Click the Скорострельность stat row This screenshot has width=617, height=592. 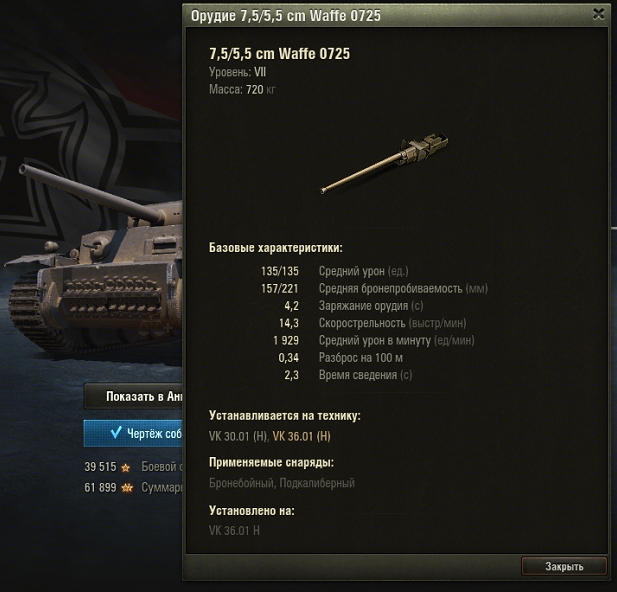tap(363, 323)
